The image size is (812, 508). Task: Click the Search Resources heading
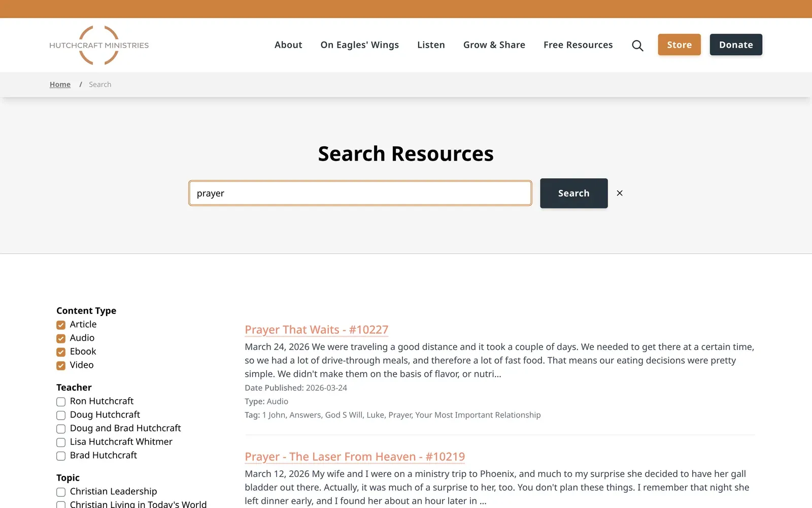point(406,153)
